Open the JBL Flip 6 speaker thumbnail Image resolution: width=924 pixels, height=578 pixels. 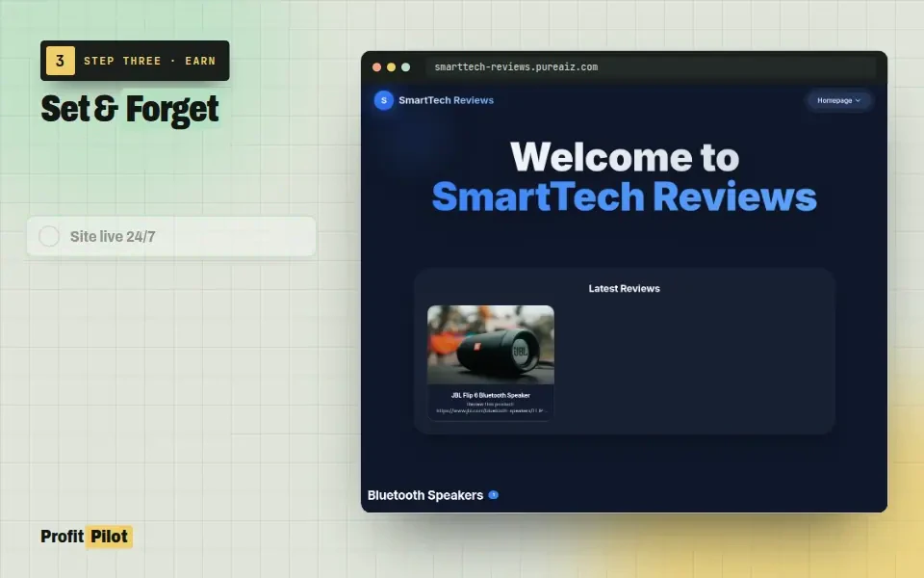point(490,345)
